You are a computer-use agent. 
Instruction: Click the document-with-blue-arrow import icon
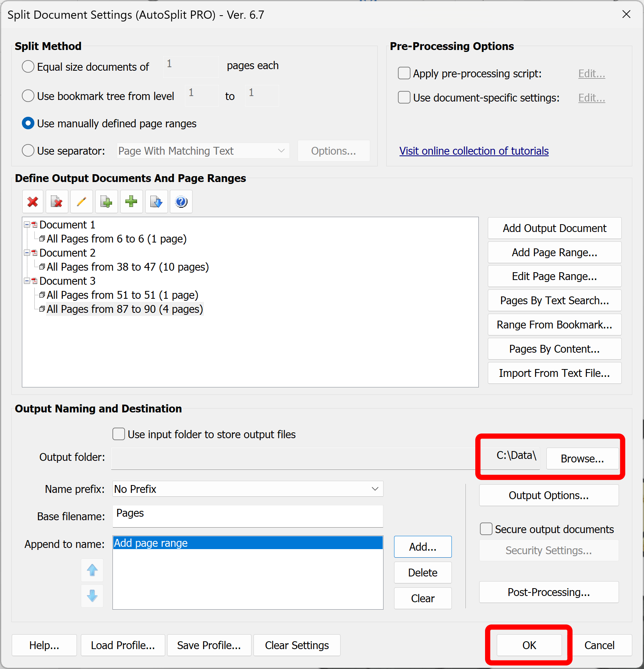tap(156, 202)
